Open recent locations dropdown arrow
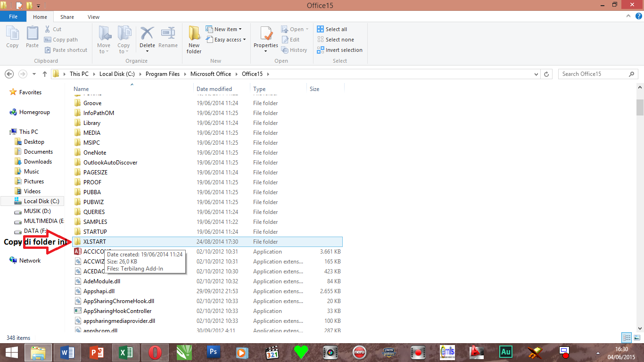 [x=34, y=74]
